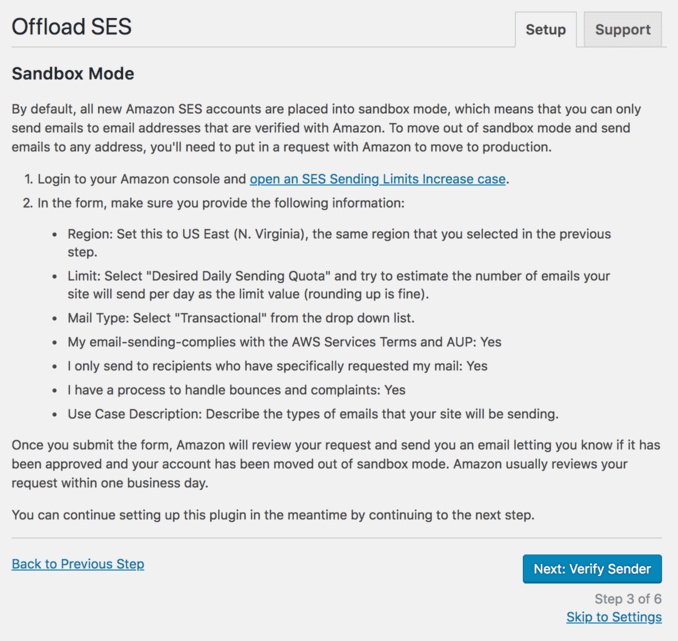Screen dimensions: 678x641
Task: Select the Region: US East bullet item
Action: (x=339, y=243)
